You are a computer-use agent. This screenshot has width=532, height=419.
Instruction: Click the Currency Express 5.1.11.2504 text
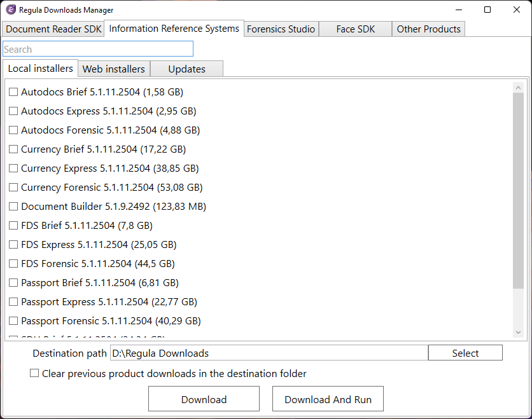pyautogui.click(x=110, y=168)
